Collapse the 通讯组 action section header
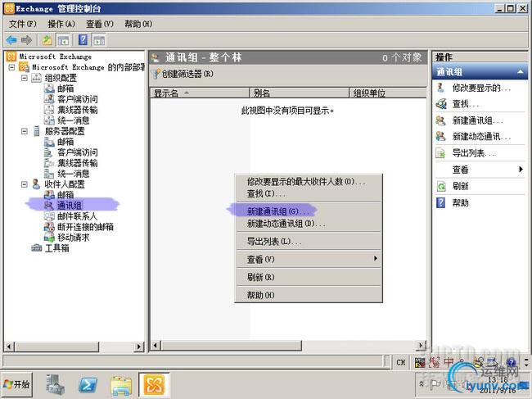The image size is (532, 399). point(480,71)
